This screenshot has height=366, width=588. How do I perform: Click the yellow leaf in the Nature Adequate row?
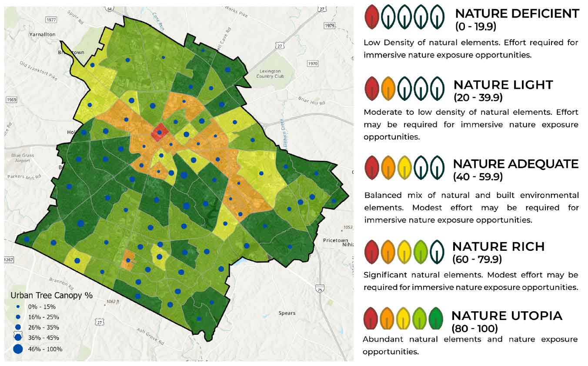coord(404,166)
